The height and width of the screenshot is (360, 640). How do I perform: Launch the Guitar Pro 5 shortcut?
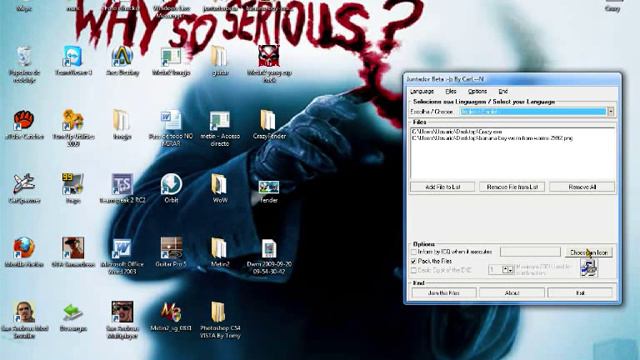coord(171,247)
